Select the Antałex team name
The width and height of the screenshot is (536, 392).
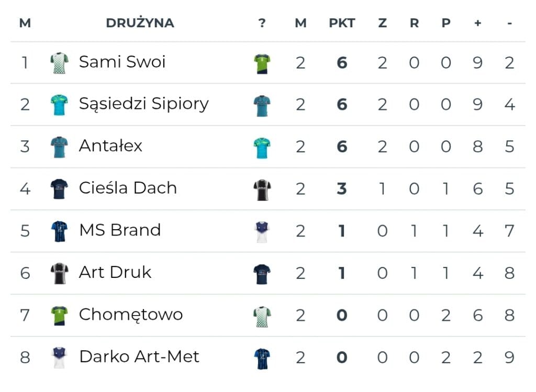click(110, 146)
